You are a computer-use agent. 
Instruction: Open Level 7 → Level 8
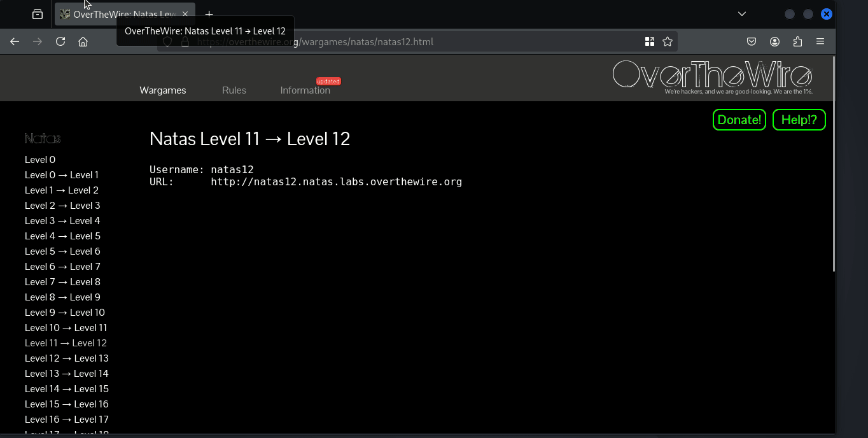coord(62,282)
